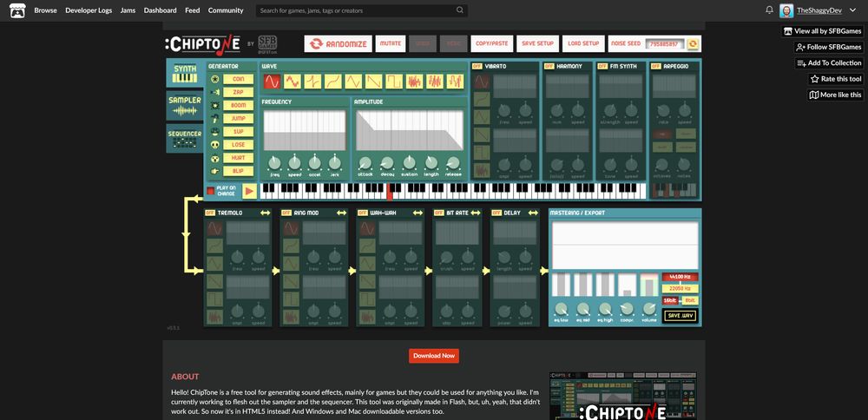Select 8bit output depth
The image size is (868, 420).
pyautogui.click(x=690, y=300)
